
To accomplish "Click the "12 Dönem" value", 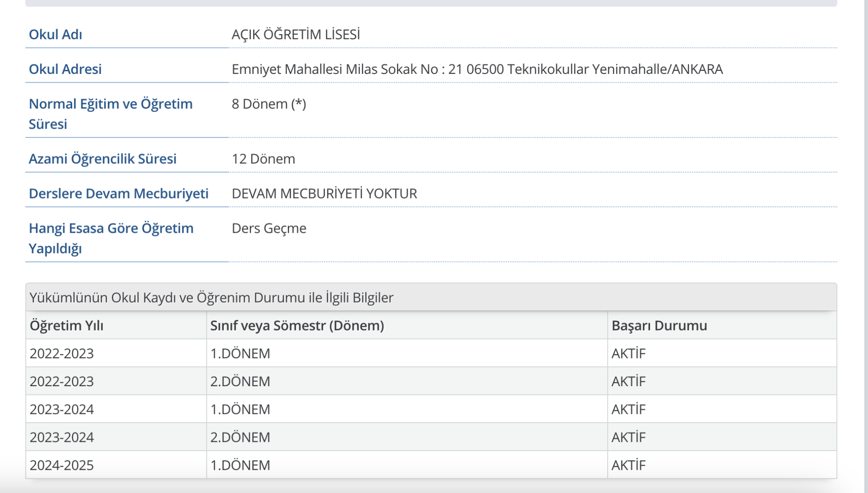I will [263, 159].
